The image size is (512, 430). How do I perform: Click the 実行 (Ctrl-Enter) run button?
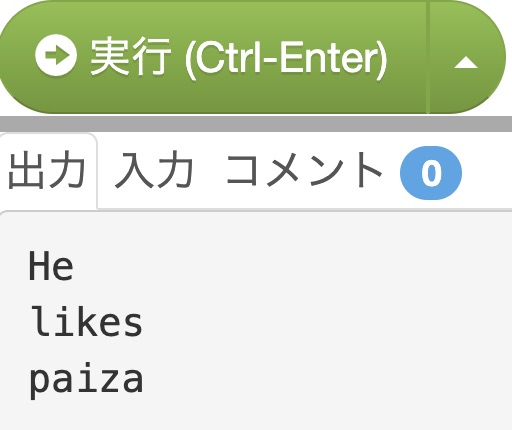point(213,57)
